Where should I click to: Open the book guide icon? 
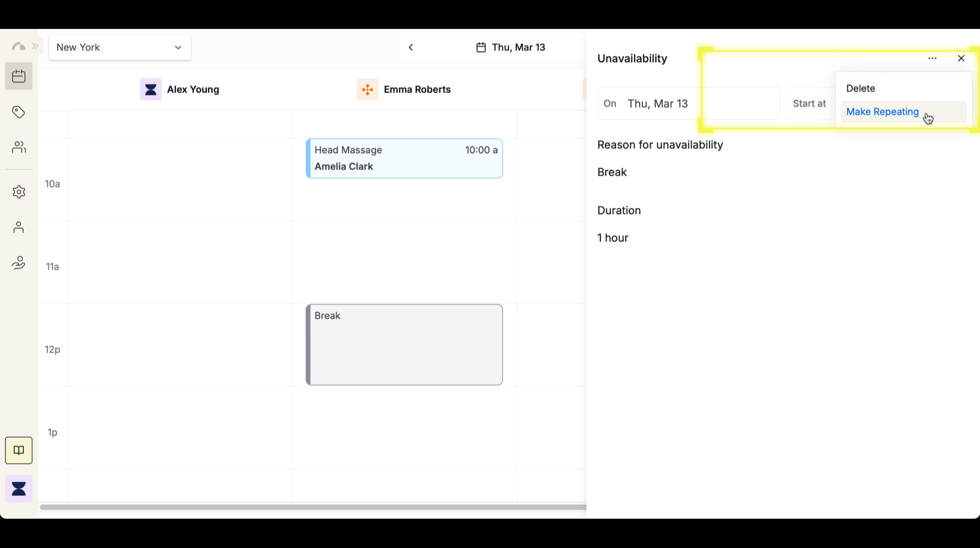coord(19,451)
